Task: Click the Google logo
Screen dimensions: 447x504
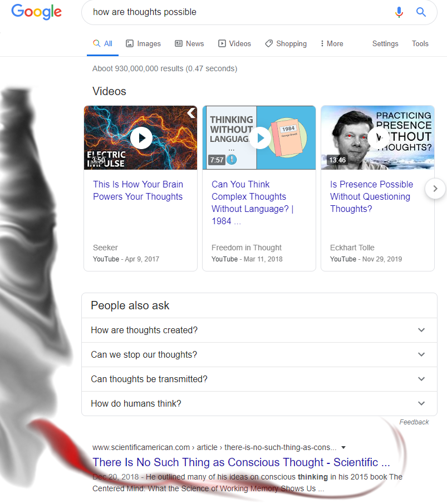Action: tap(36, 12)
